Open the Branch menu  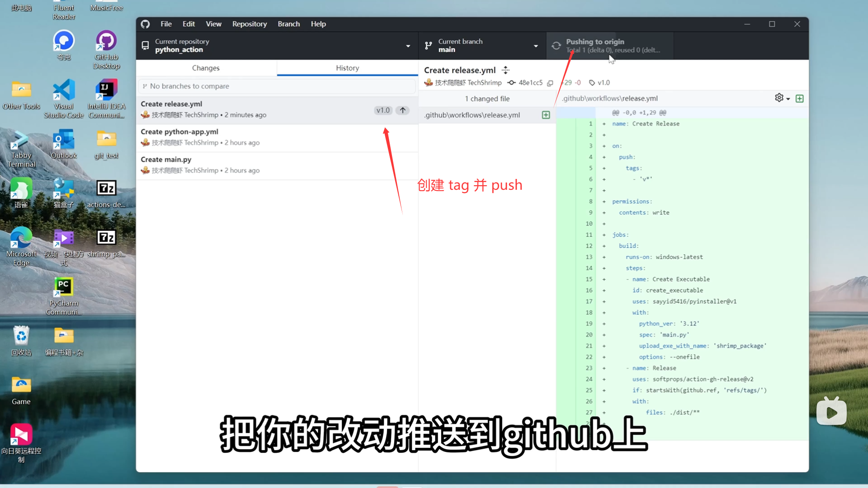point(288,24)
